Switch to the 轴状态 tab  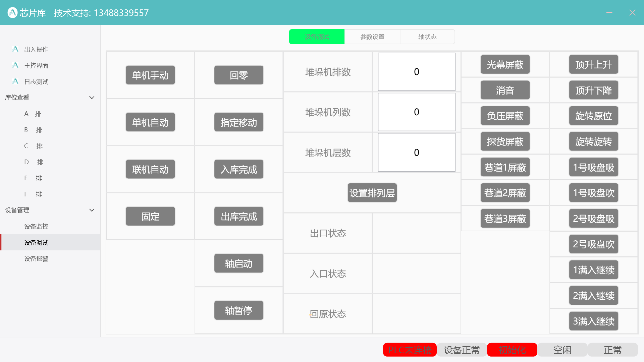tap(427, 37)
